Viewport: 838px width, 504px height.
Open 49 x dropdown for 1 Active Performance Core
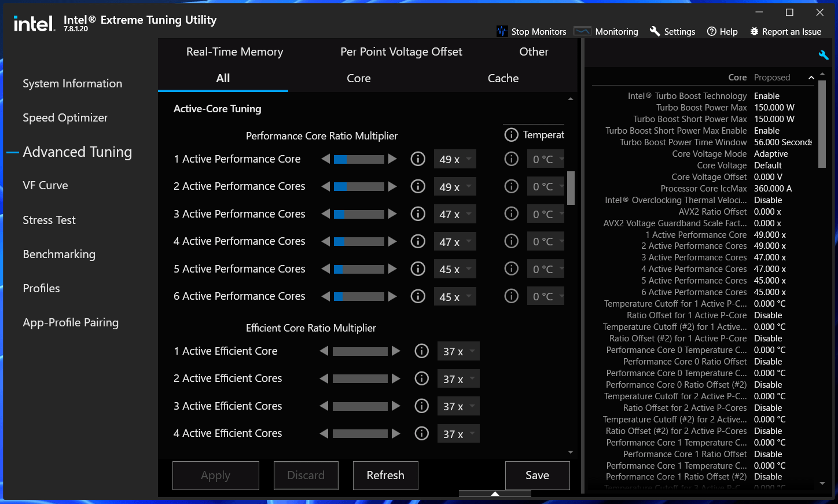(x=455, y=159)
